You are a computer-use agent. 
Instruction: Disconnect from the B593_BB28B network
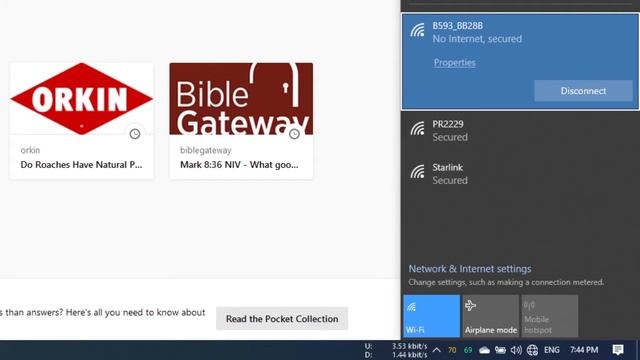click(583, 91)
